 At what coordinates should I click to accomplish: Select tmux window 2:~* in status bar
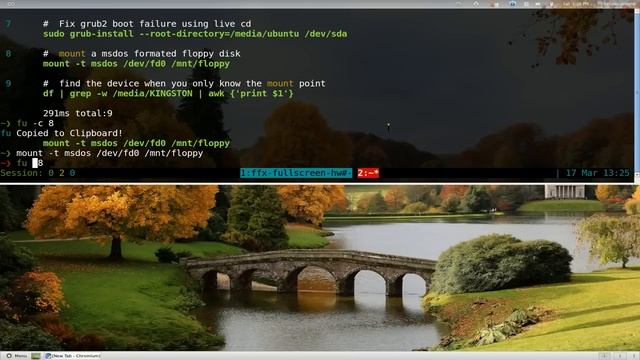[368, 173]
